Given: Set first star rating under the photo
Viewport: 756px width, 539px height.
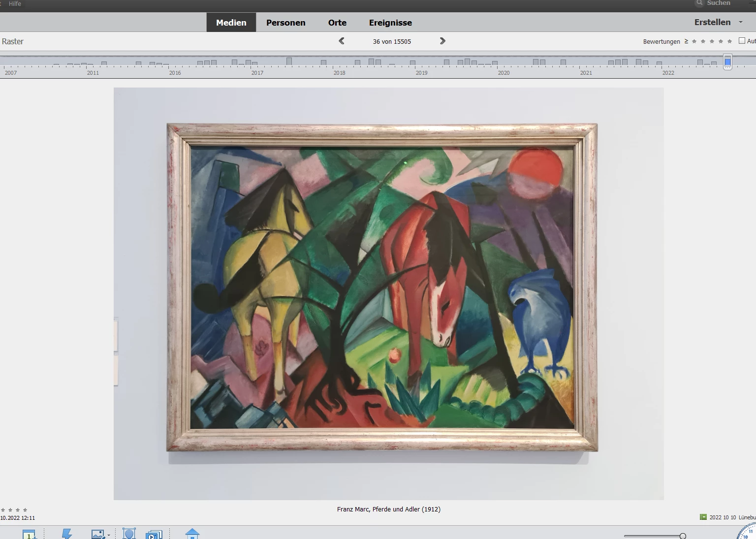Looking at the screenshot, I should click(x=3, y=510).
